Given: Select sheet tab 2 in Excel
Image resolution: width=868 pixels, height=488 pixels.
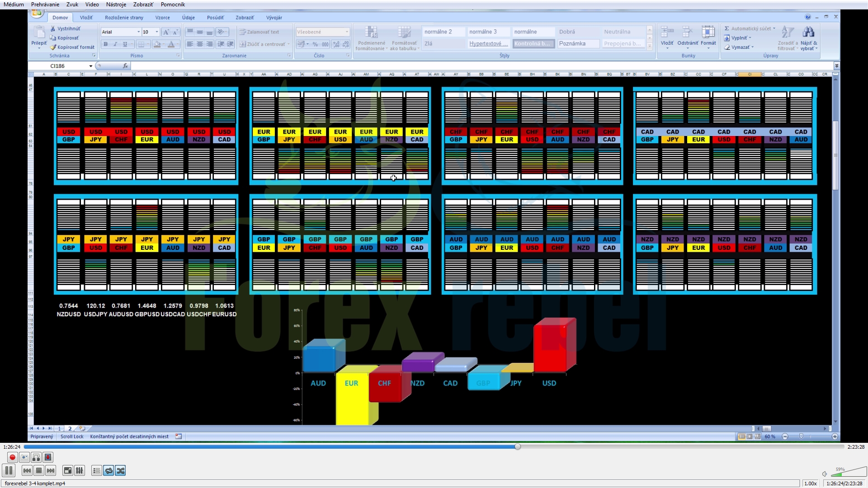Looking at the screenshot, I should pos(70,428).
